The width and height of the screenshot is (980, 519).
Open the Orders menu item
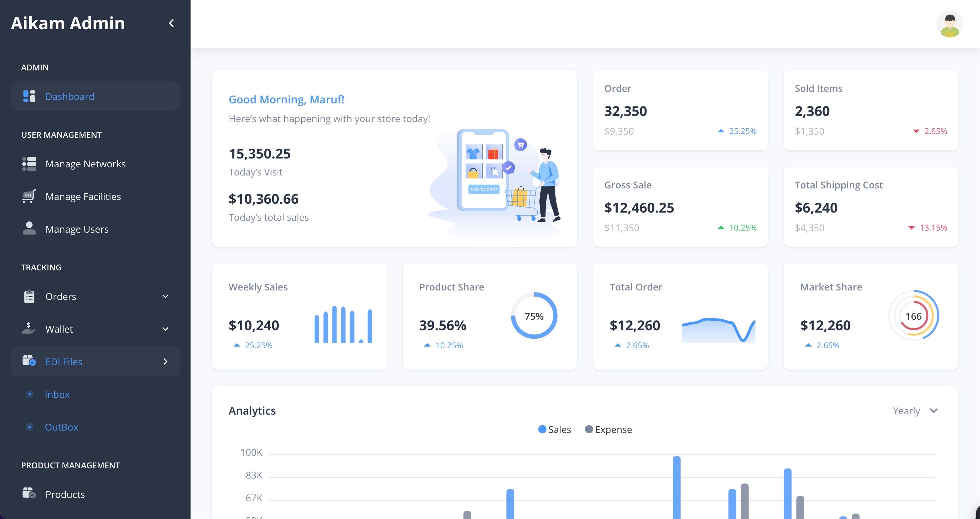point(95,296)
